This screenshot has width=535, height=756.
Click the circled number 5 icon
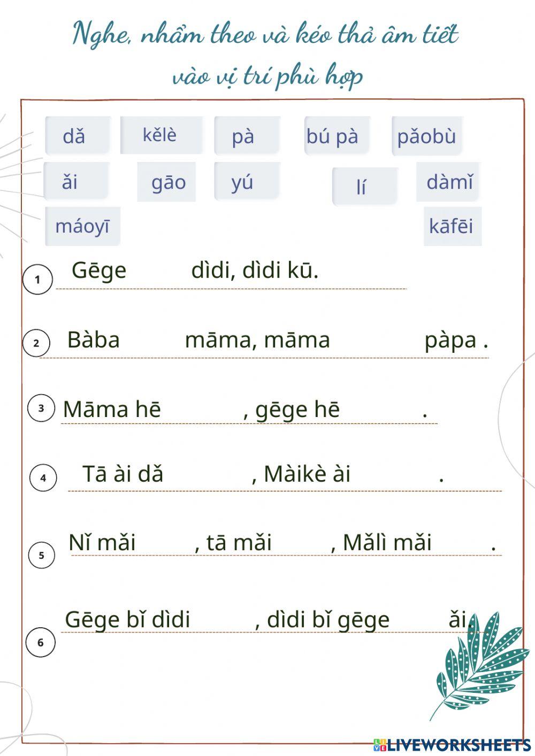41,555
